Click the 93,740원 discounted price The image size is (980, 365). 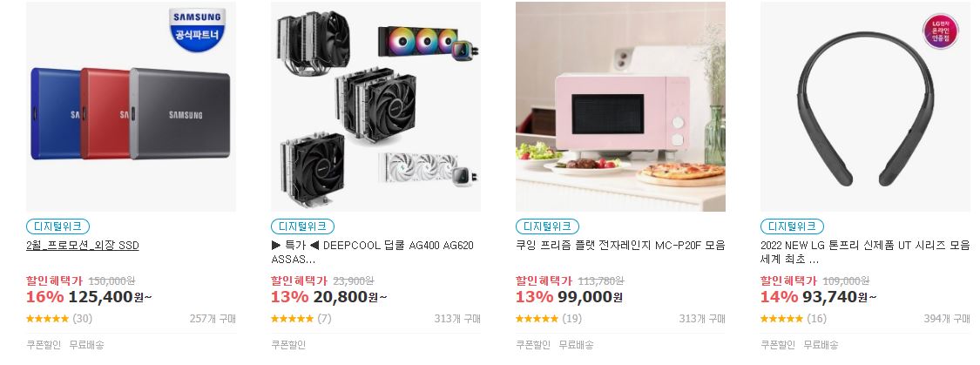pyautogui.click(x=839, y=297)
